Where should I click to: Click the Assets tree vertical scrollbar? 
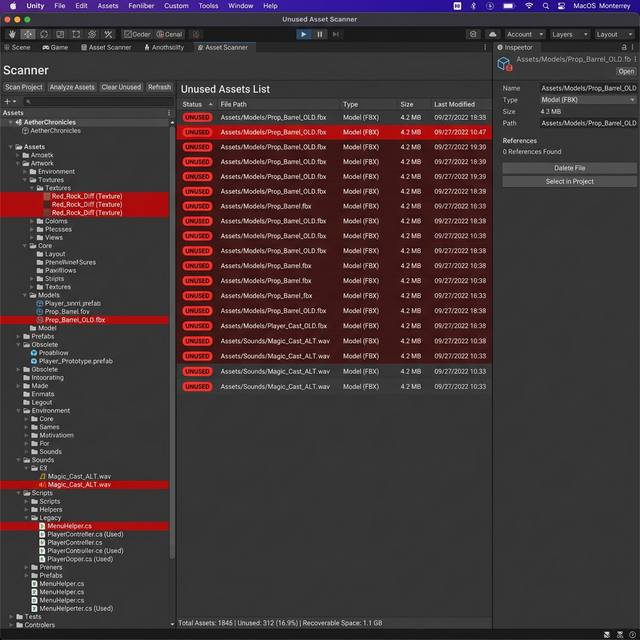point(172,343)
